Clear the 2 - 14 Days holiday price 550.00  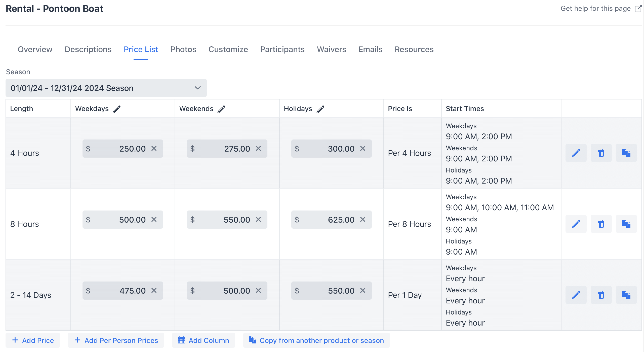363,291
